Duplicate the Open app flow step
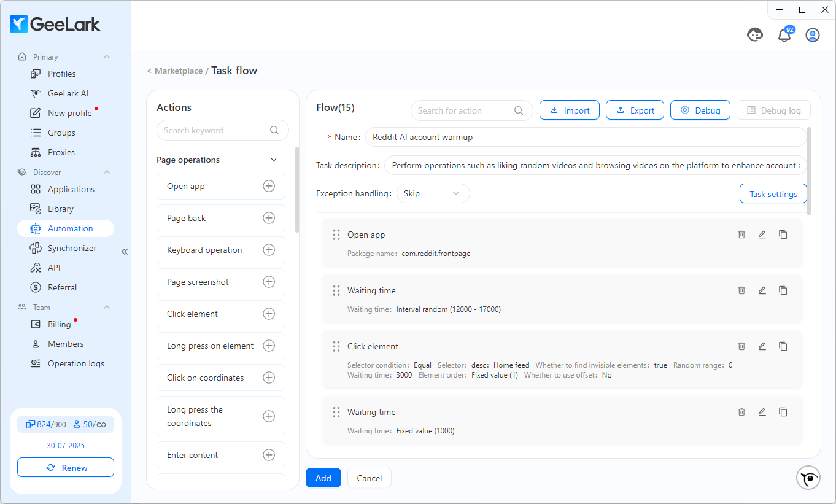This screenshot has width=836, height=504. click(783, 235)
